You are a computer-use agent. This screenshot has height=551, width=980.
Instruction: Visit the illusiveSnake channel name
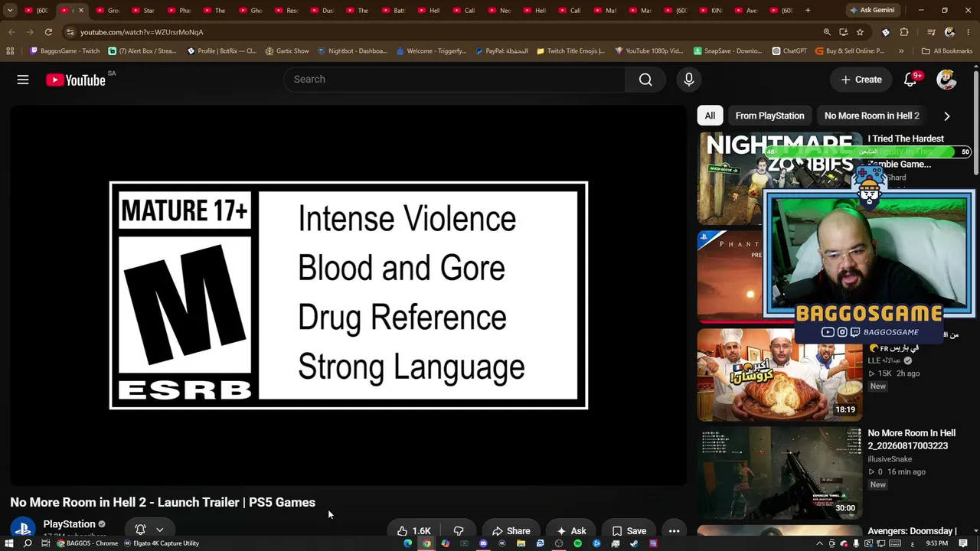click(890, 459)
